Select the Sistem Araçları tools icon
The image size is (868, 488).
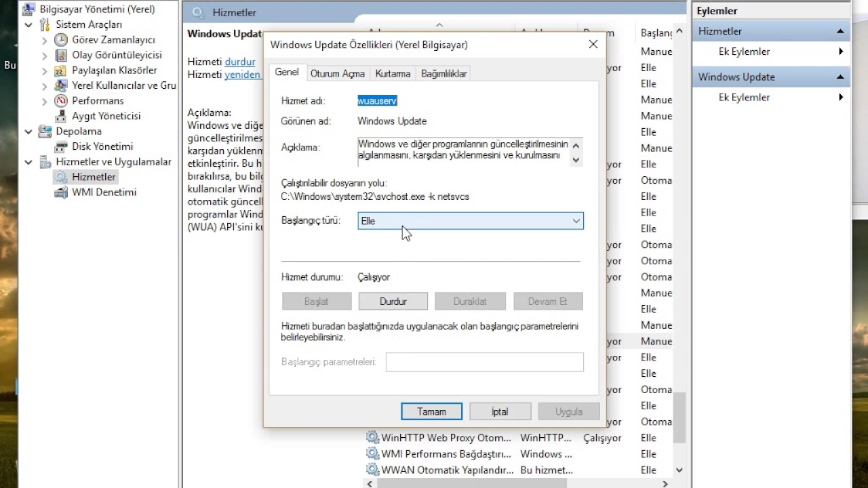click(45, 24)
